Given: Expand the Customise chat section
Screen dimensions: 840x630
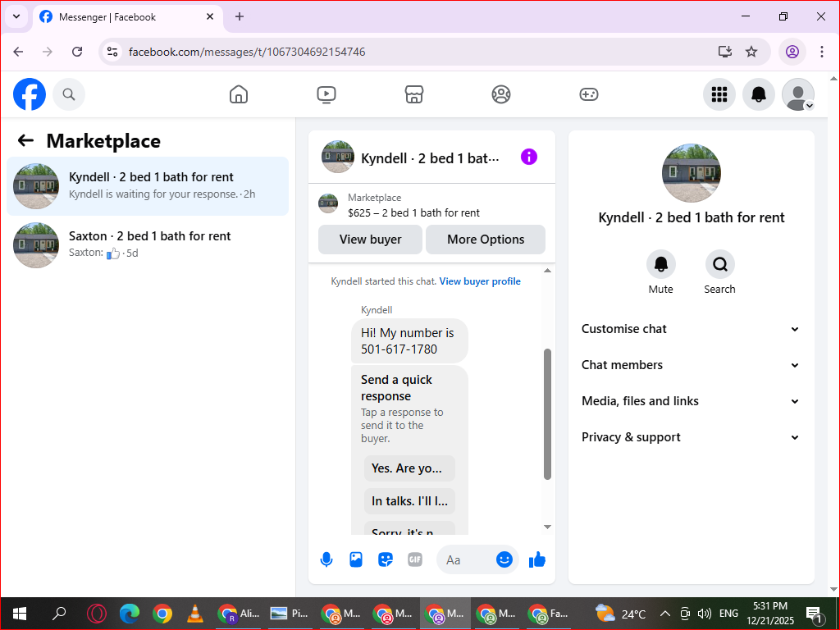Looking at the screenshot, I should tap(691, 329).
